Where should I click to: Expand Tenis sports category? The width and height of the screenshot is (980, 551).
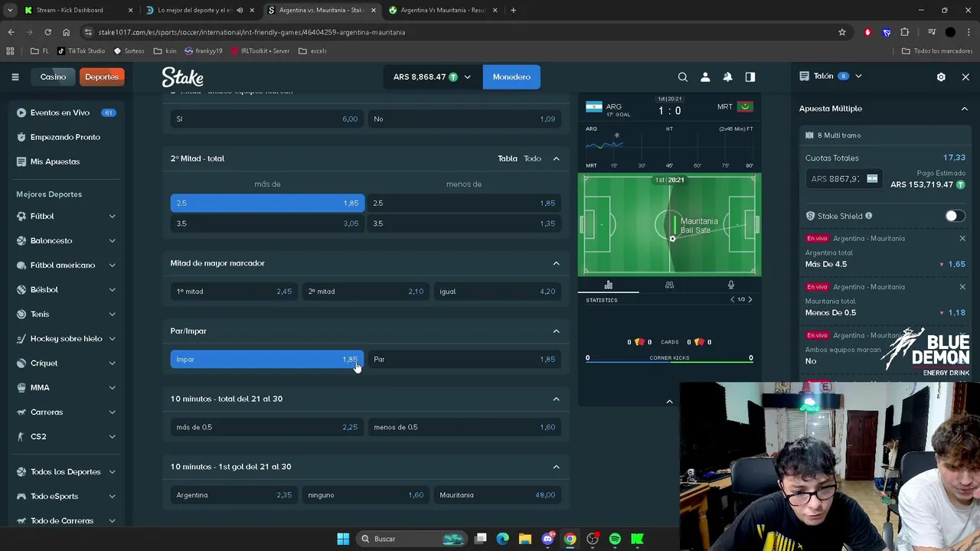[112, 315]
